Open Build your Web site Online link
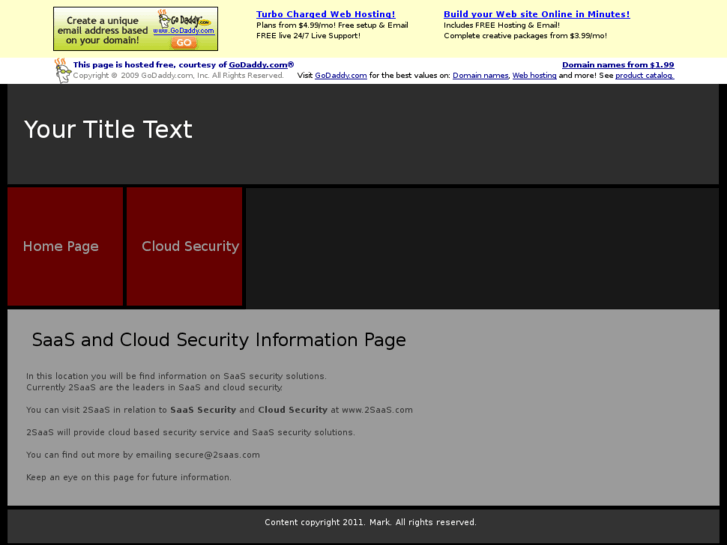This screenshot has width=727, height=545. (537, 14)
